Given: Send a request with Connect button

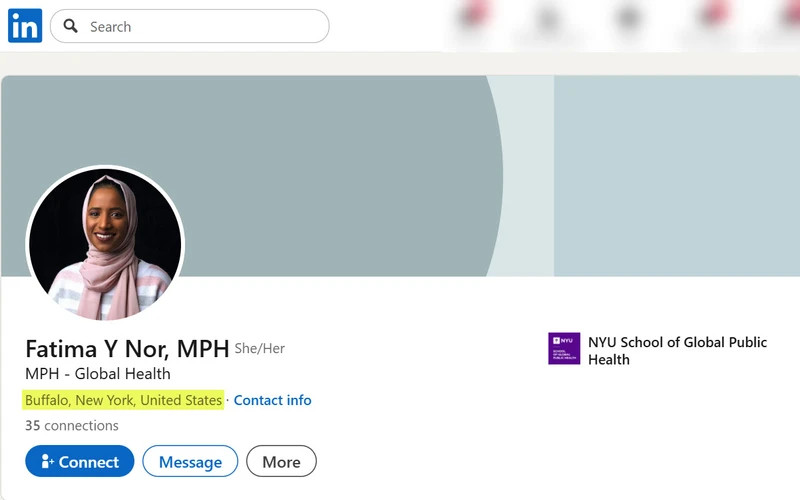Looking at the screenshot, I should 80,461.
